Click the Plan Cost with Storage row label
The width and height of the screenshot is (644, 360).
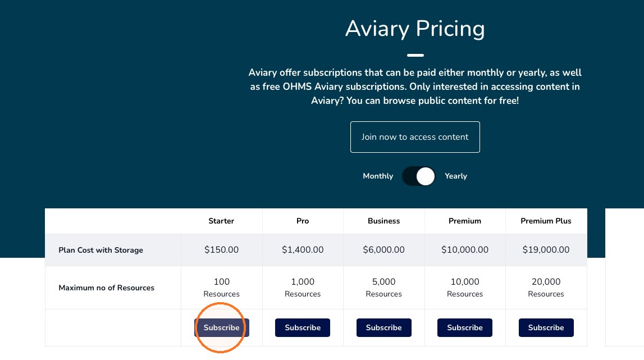click(x=101, y=250)
